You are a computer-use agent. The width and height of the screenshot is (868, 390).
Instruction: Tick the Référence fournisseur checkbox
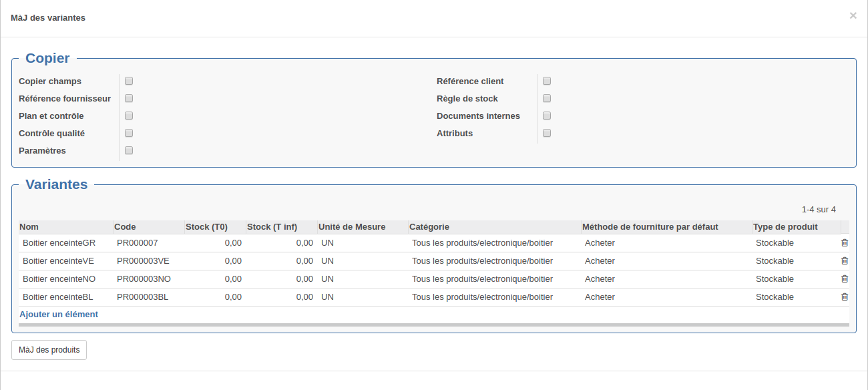click(129, 98)
